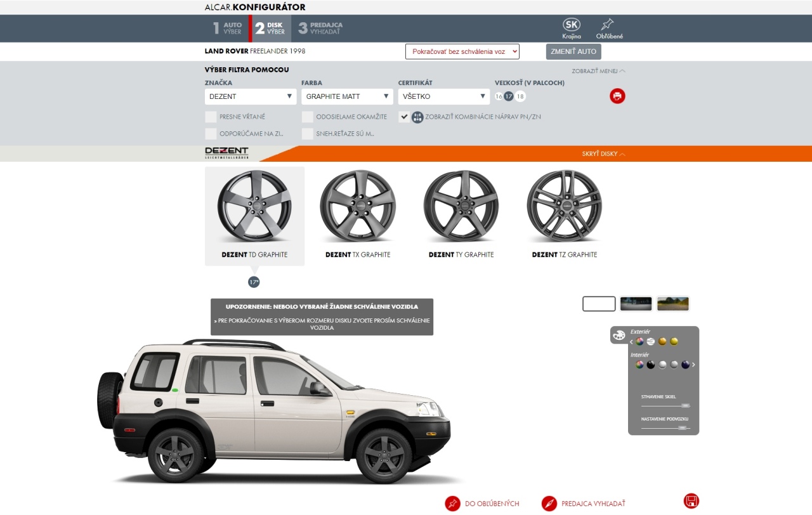Toggle Odosielame okamžite checkbox
812x515 pixels.
[308, 117]
